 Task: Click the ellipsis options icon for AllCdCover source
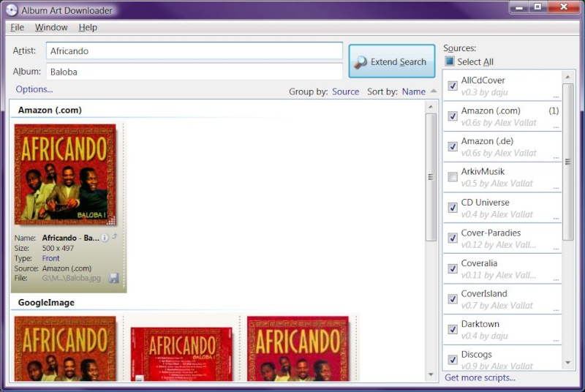556,97
